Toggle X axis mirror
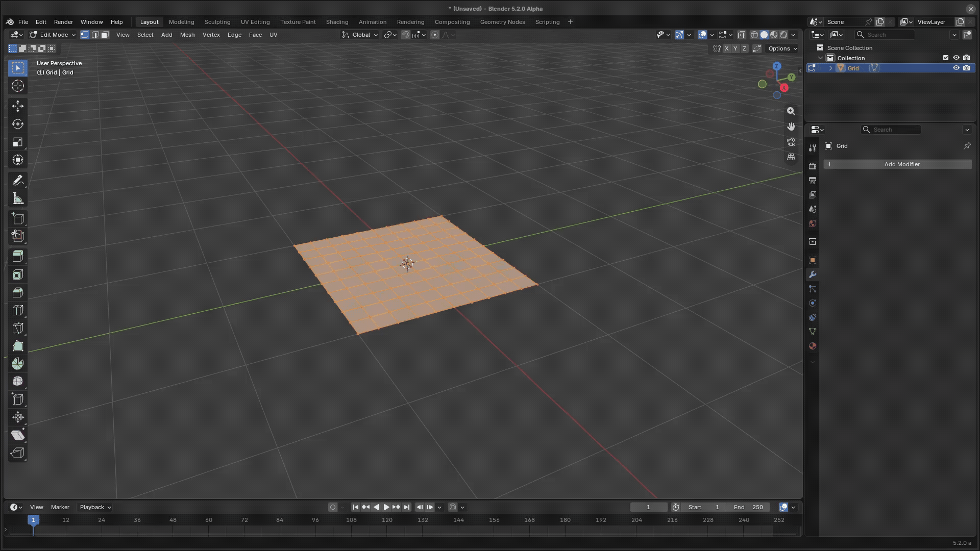This screenshot has height=551, width=980. click(x=726, y=48)
